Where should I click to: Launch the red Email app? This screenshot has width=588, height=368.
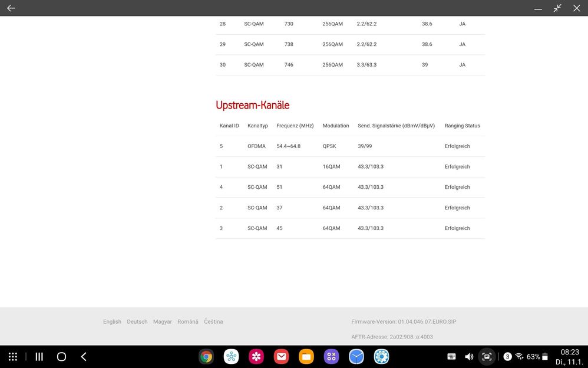[281, 356]
